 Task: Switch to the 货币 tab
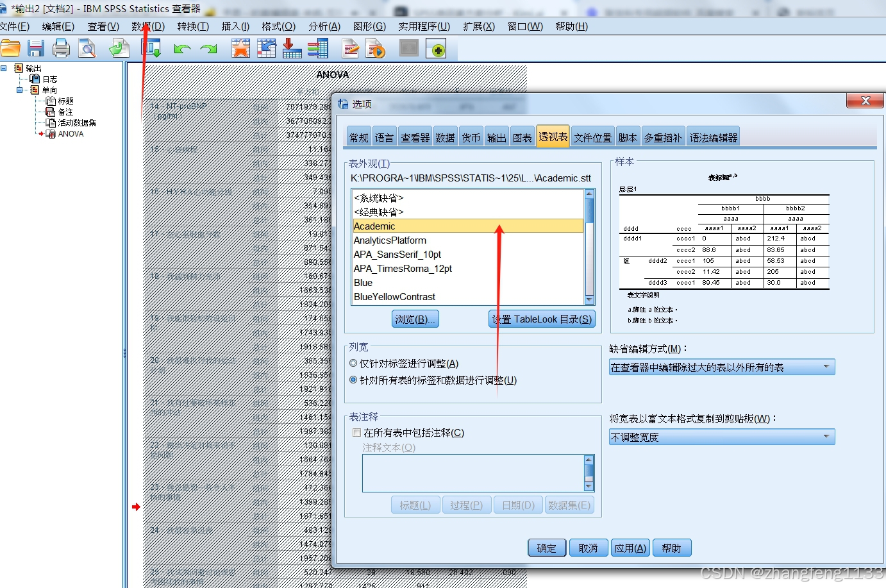click(x=471, y=137)
